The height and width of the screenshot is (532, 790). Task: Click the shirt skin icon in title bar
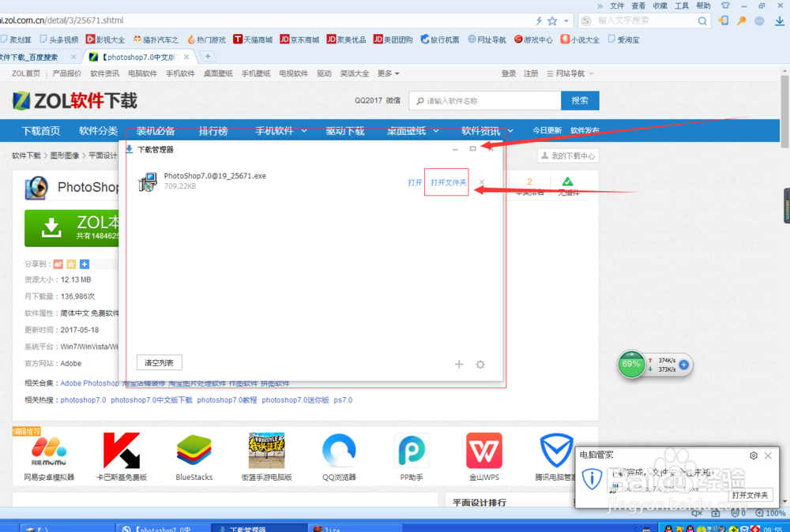tap(725, 6)
